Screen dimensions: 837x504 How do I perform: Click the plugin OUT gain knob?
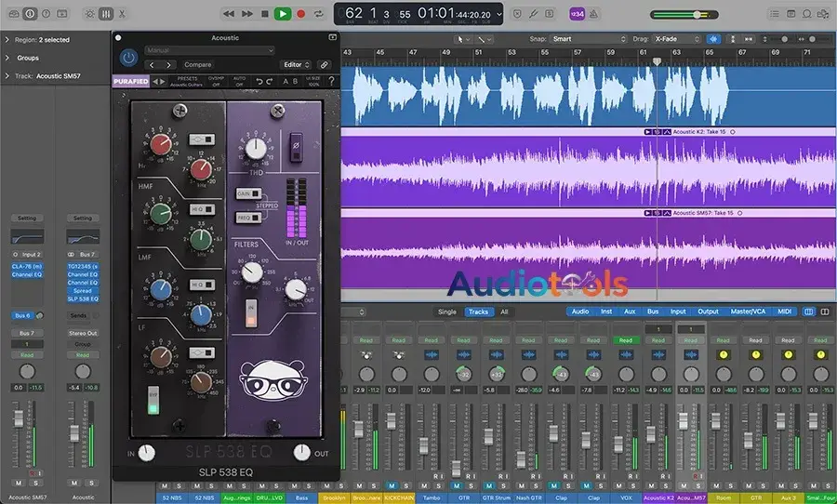coord(301,452)
